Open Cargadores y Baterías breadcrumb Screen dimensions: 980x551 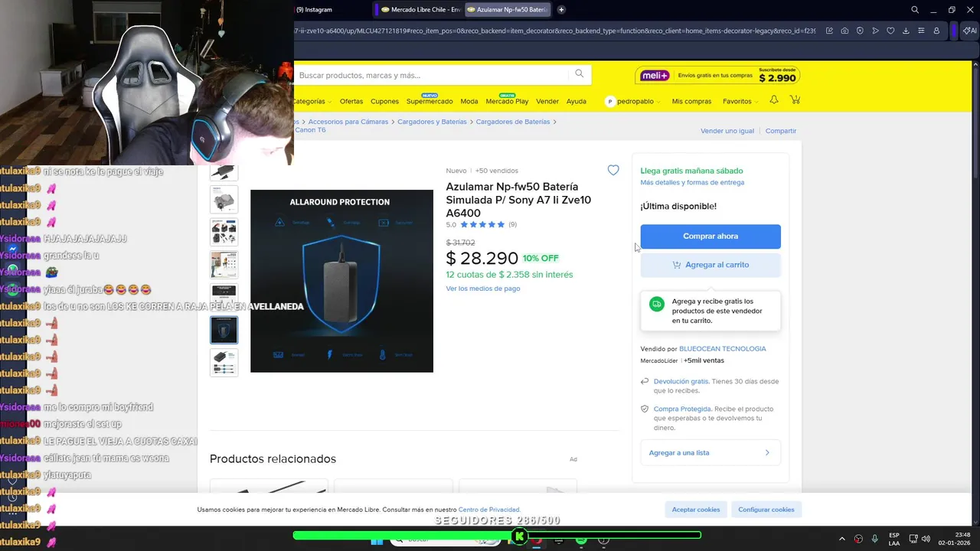(432, 122)
